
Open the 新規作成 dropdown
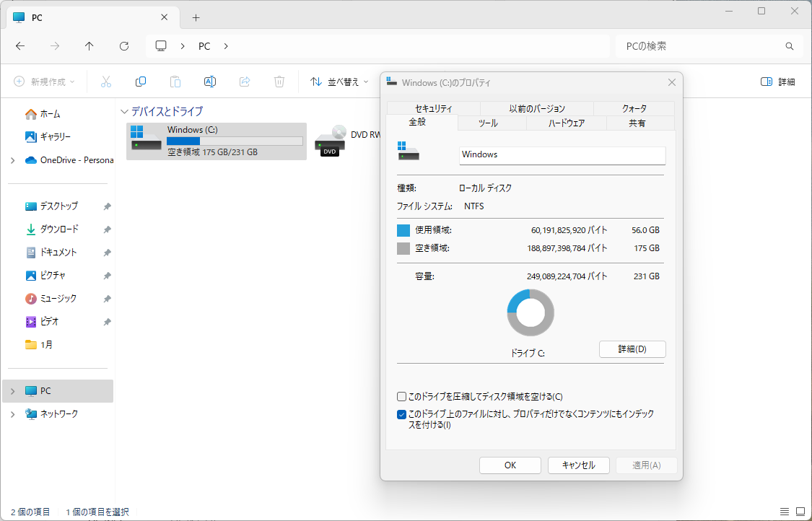coord(45,82)
